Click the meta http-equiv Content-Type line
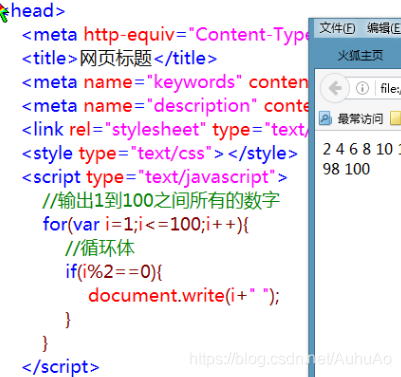The height and width of the screenshot is (377, 401). (165, 35)
